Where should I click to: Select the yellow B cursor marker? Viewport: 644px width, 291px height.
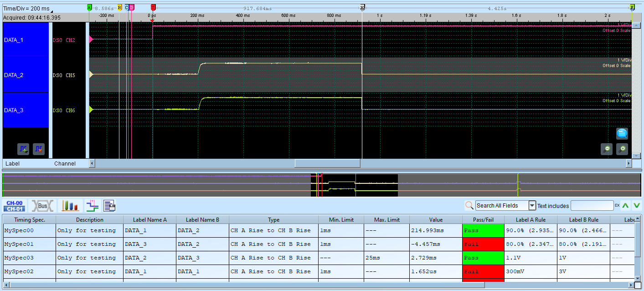119,7
